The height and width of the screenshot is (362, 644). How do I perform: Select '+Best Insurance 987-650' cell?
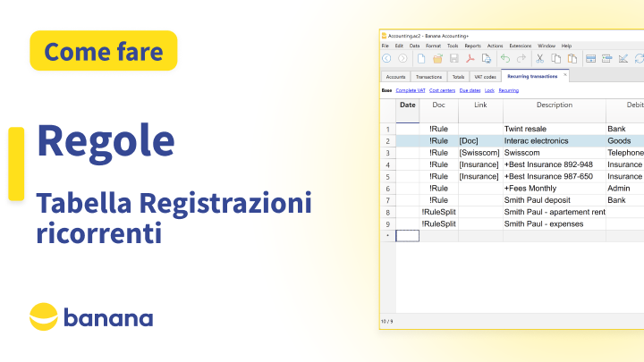pos(555,176)
